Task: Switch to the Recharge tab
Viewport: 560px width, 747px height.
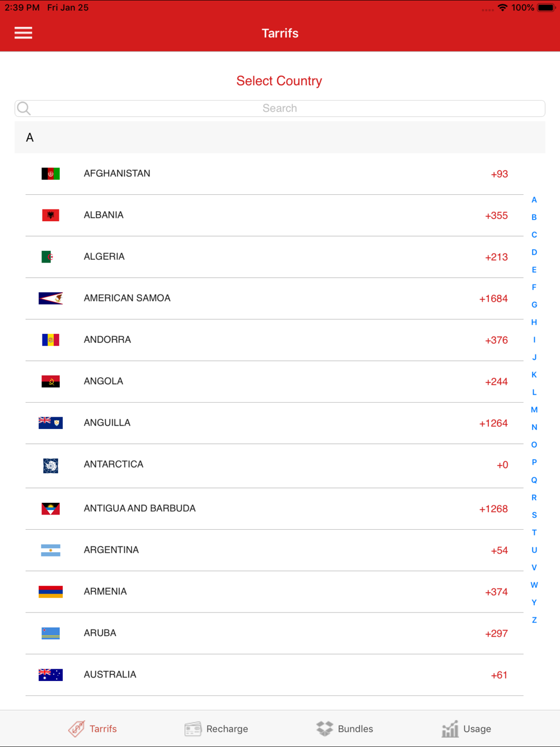Action: point(216,729)
